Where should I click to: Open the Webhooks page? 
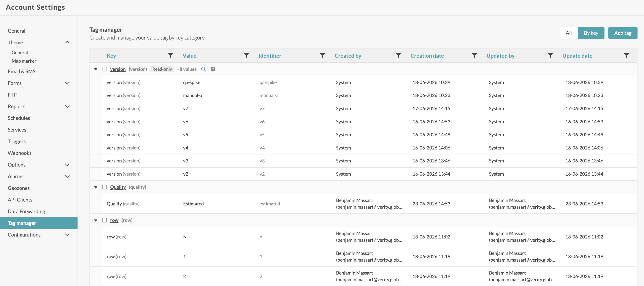(x=19, y=153)
